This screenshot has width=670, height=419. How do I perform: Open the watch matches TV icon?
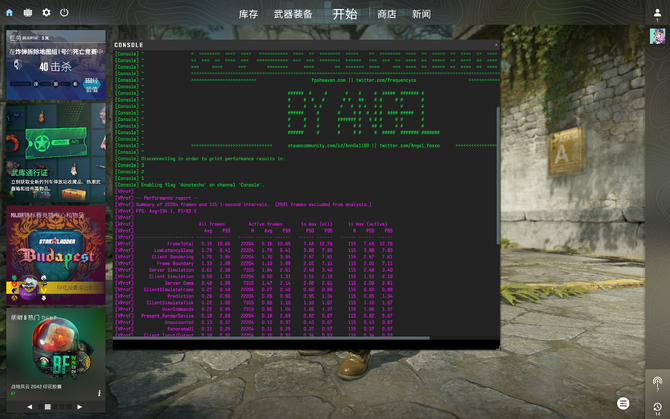[28, 13]
